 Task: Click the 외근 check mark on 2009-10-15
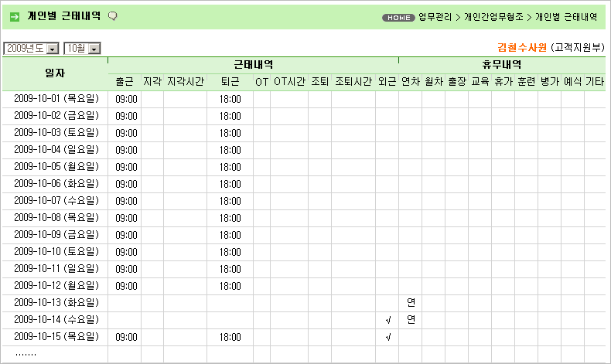click(387, 337)
